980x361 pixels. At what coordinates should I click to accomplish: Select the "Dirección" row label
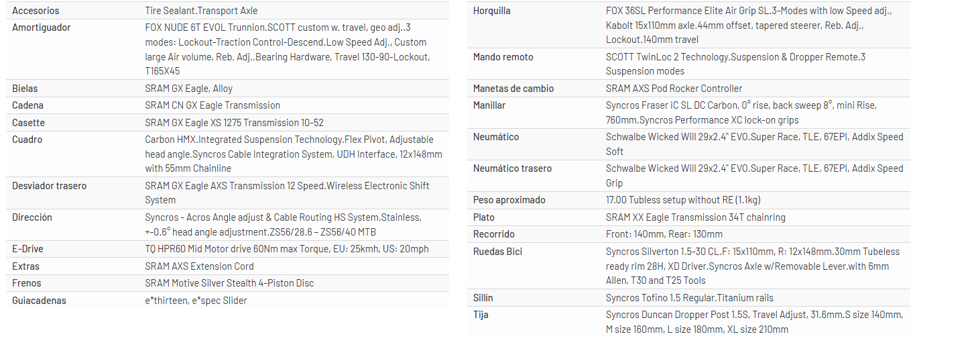click(x=32, y=217)
